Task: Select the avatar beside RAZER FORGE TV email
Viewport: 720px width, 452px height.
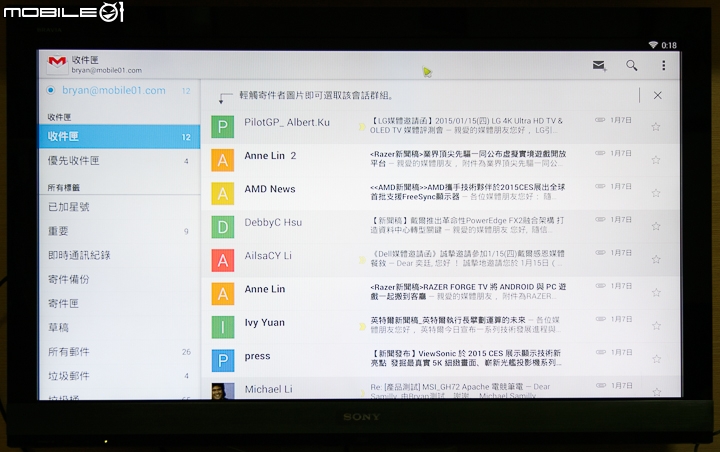Action: click(223, 294)
